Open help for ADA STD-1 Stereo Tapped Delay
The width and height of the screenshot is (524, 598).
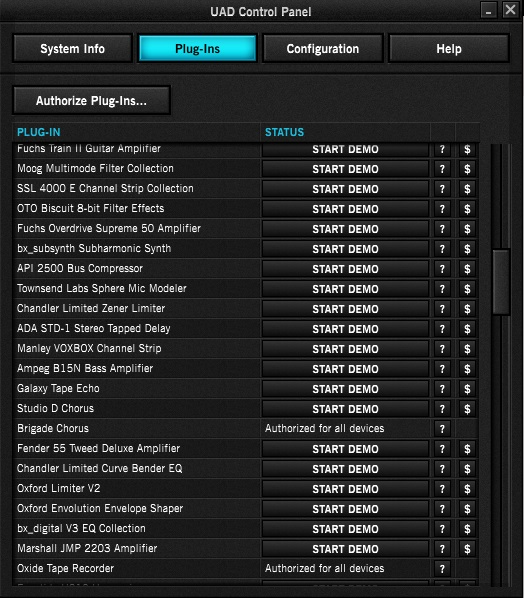click(x=442, y=329)
